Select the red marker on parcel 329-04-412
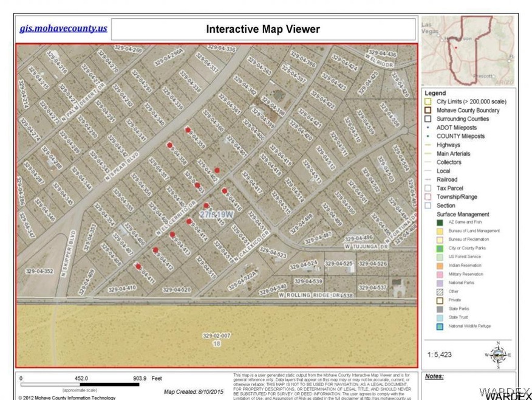The height and width of the screenshot is (400, 532). click(x=155, y=250)
